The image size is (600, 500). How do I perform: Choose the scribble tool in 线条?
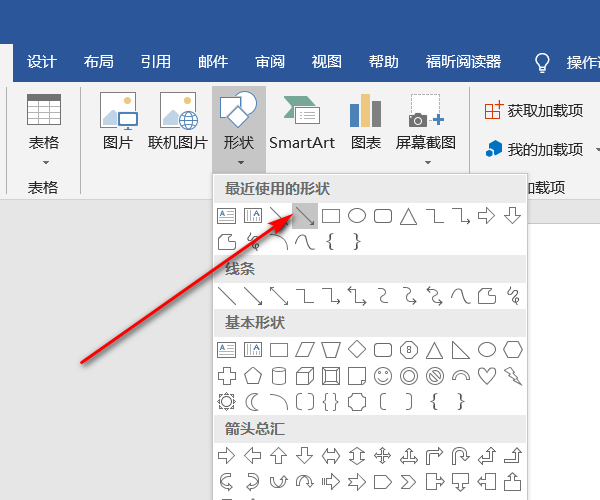(x=513, y=296)
